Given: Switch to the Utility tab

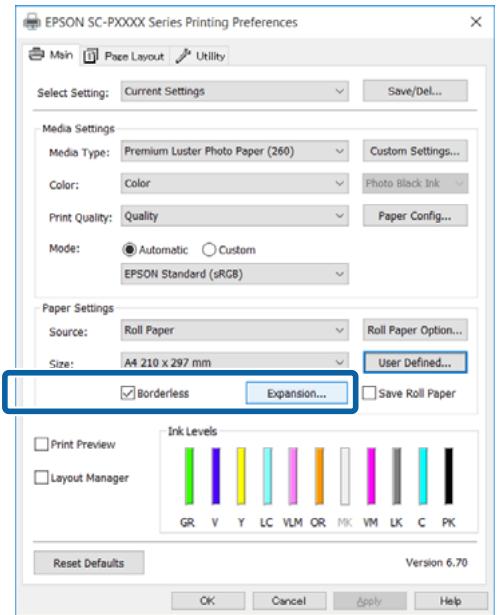Looking at the screenshot, I should [200, 56].
